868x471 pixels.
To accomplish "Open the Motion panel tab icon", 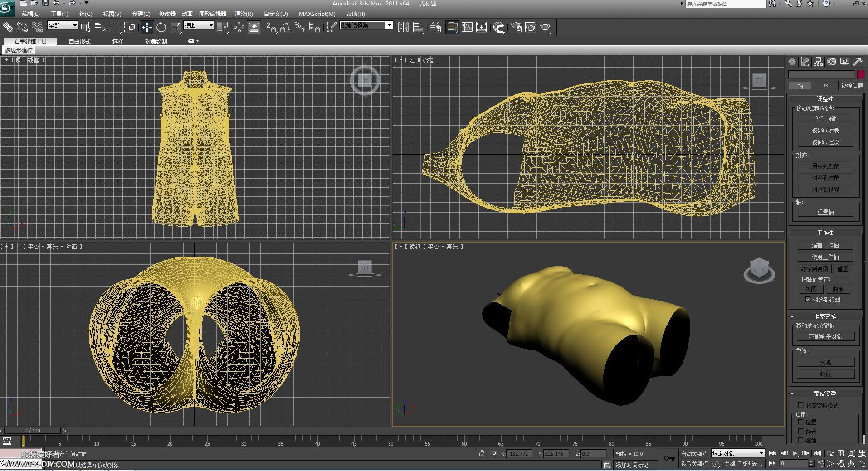I will tap(832, 62).
